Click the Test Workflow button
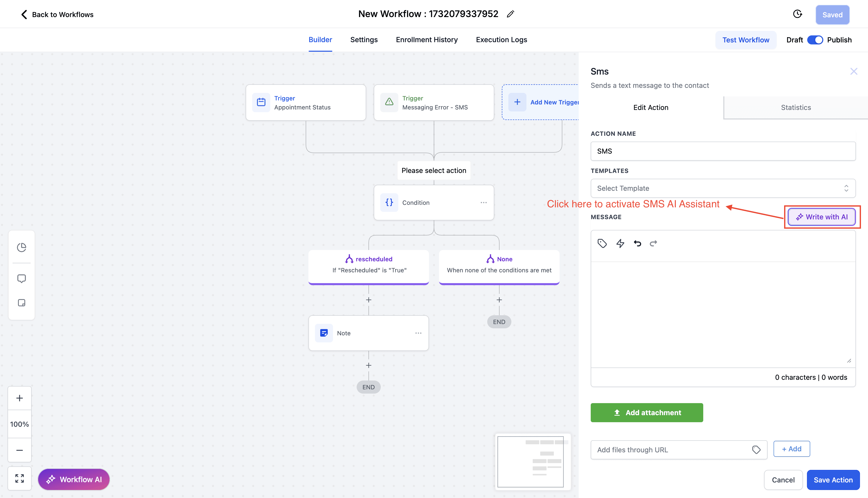The image size is (868, 498). coord(745,40)
